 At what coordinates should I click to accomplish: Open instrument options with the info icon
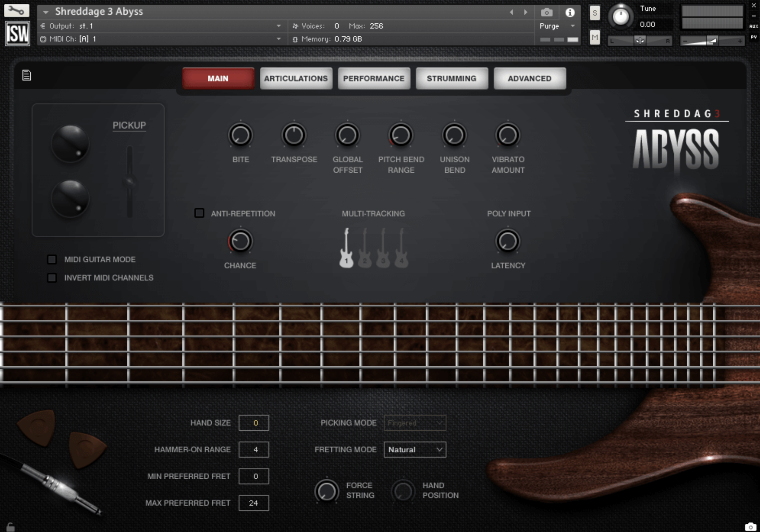pyautogui.click(x=570, y=12)
